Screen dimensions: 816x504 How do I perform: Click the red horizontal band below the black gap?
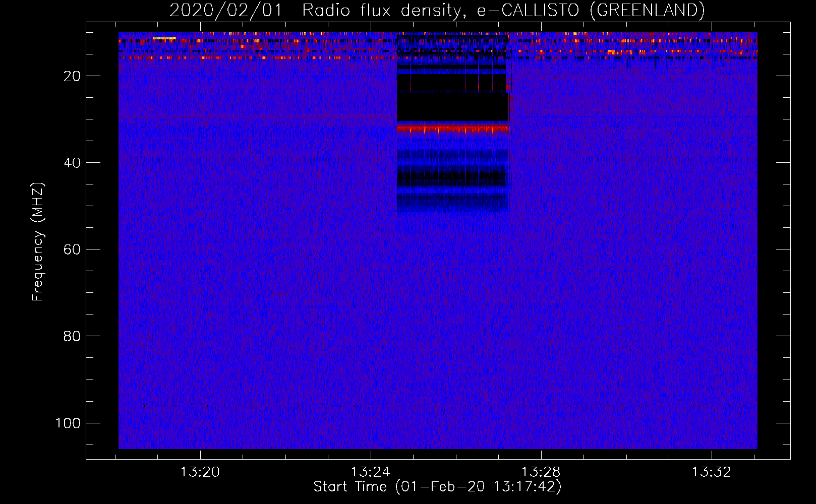click(x=453, y=130)
